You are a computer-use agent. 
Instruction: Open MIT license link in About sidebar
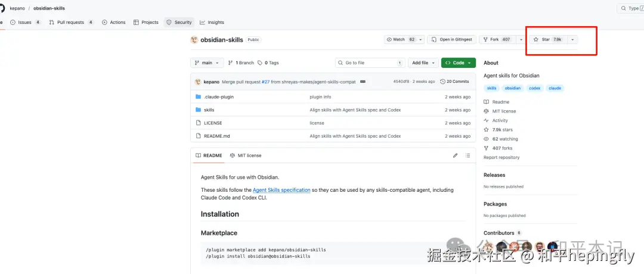click(x=500, y=111)
